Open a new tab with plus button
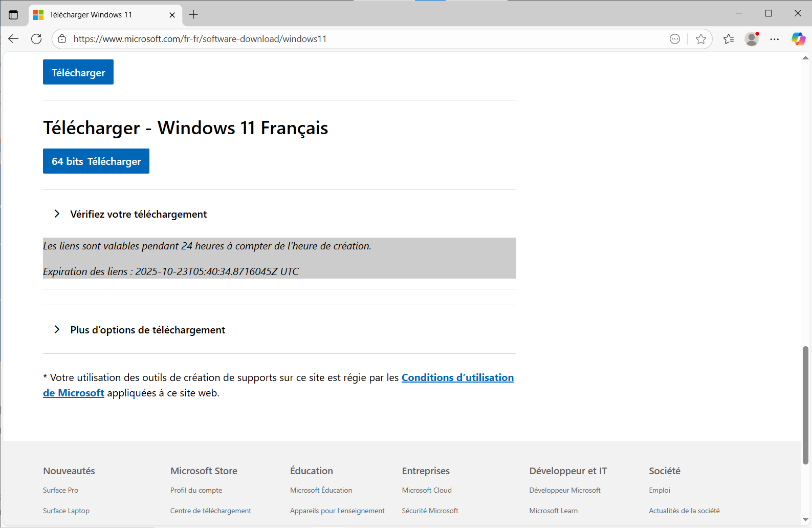This screenshot has width=812, height=528. [x=193, y=15]
